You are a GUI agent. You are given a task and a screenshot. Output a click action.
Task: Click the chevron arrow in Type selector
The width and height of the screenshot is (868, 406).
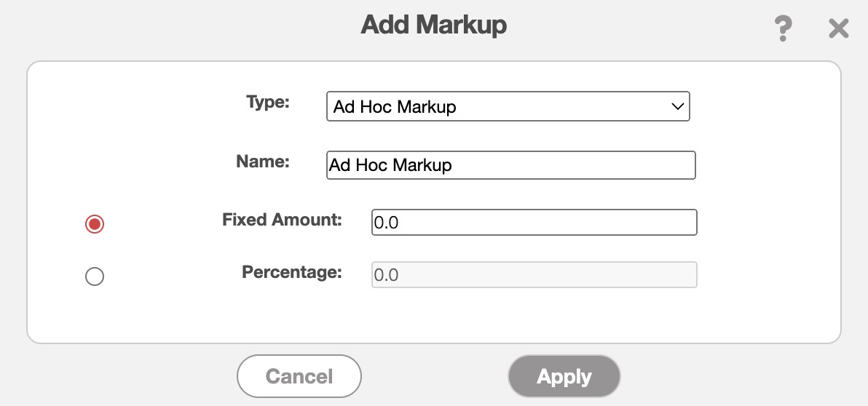(x=677, y=106)
